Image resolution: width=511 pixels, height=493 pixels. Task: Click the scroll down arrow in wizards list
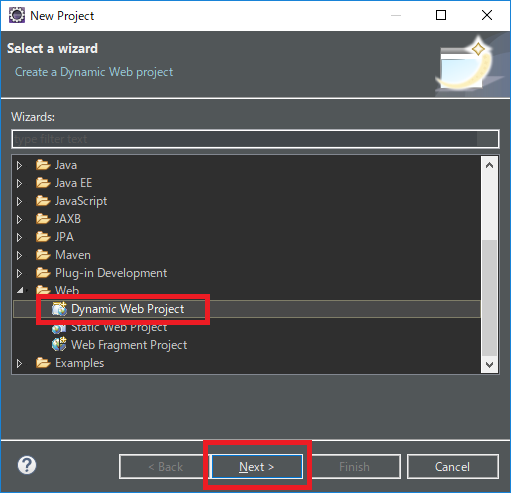[489, 364]
